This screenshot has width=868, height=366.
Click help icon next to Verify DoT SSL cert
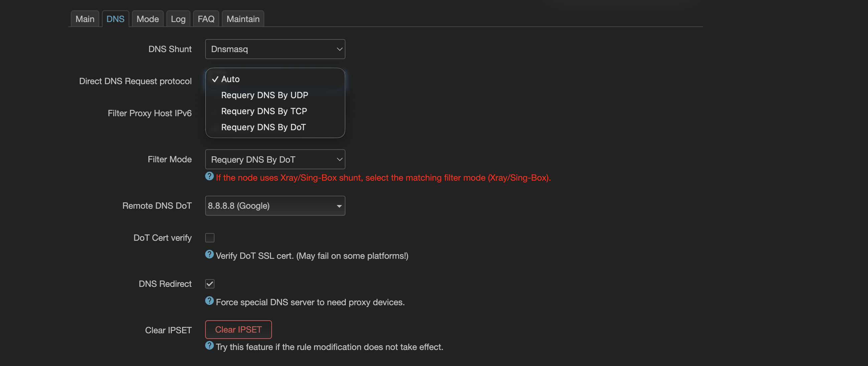click(209, 254)
